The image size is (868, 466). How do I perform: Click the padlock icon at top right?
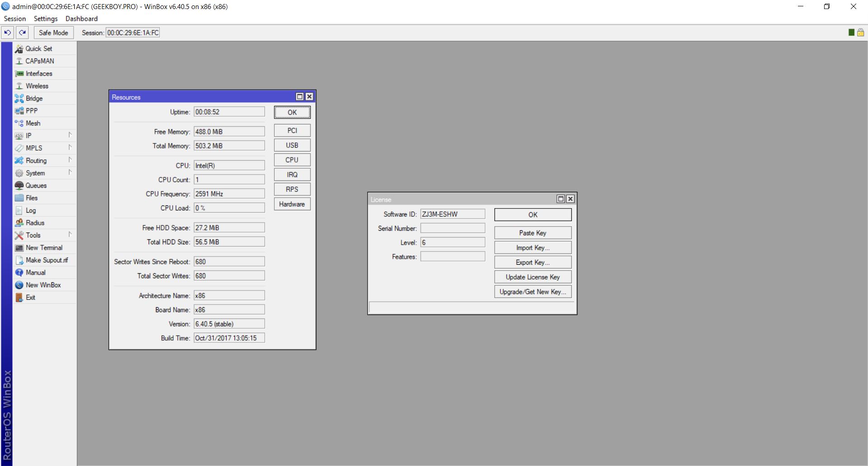(x=860, y=33)
